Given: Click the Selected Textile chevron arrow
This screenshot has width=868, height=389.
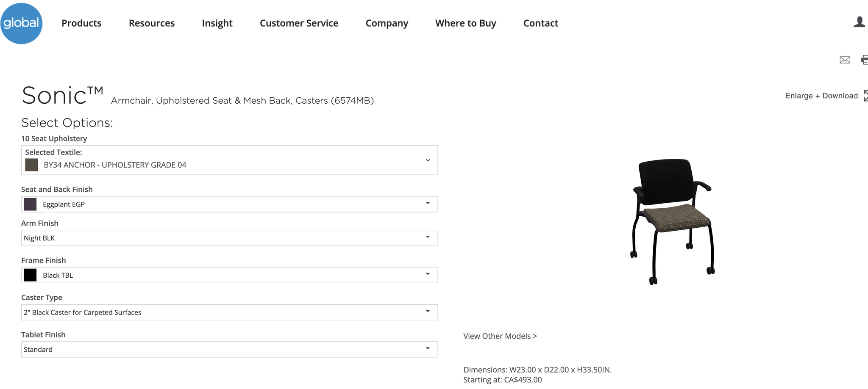Looking at the screenshot, I should 428,160.
